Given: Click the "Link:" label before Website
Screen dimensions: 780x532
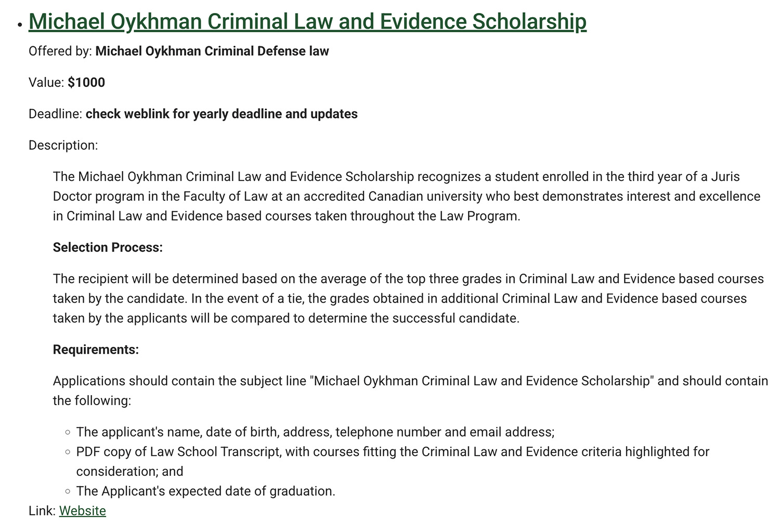Looking at the screenshot, I should [x=42, y=511].
